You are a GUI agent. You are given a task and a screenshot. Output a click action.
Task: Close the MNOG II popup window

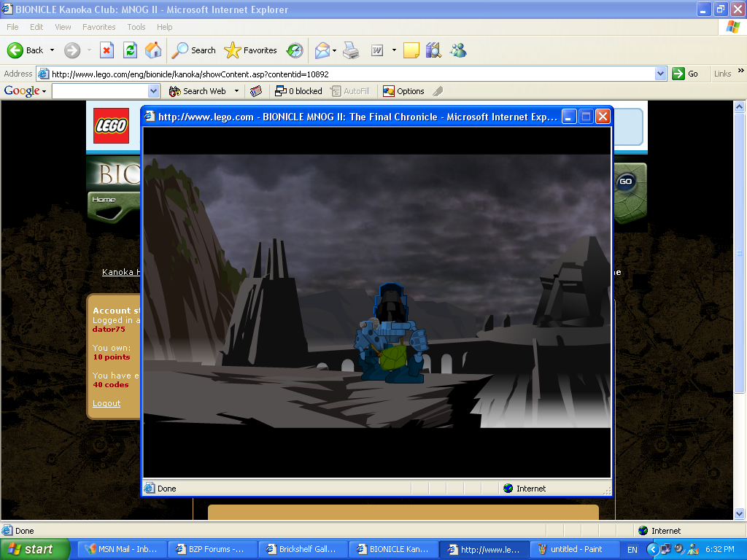point(603,117)
